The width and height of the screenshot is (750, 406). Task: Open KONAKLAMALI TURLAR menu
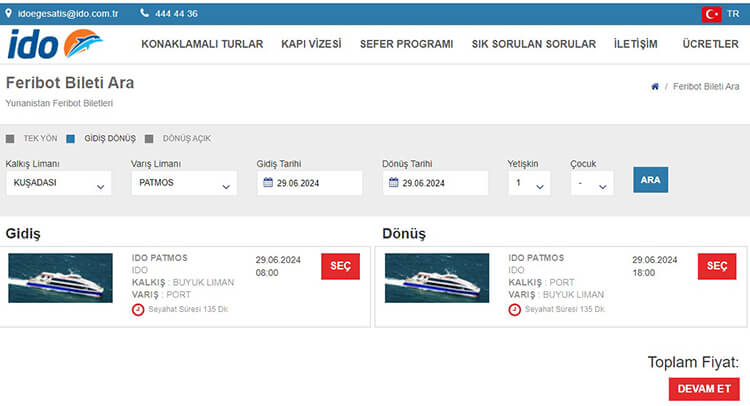pos(202,44)
